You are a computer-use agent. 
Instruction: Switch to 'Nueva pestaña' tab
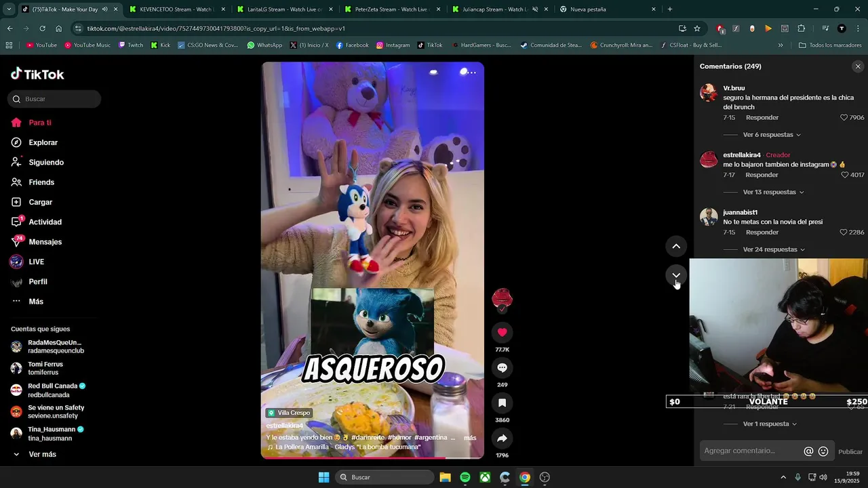pos(607,9)
